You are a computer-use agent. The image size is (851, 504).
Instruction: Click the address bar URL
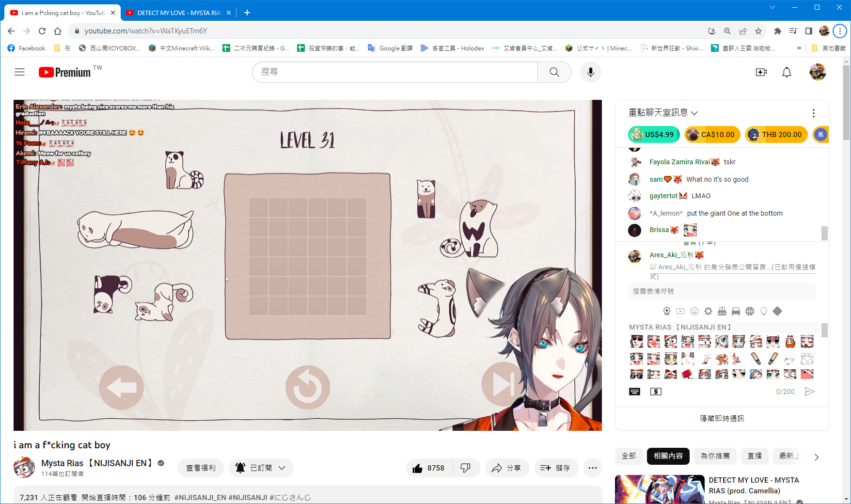[146, 31]
